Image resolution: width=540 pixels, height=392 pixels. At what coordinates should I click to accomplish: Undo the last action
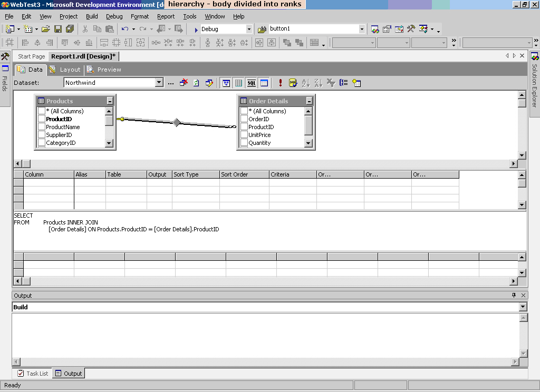tap(124, 29)
